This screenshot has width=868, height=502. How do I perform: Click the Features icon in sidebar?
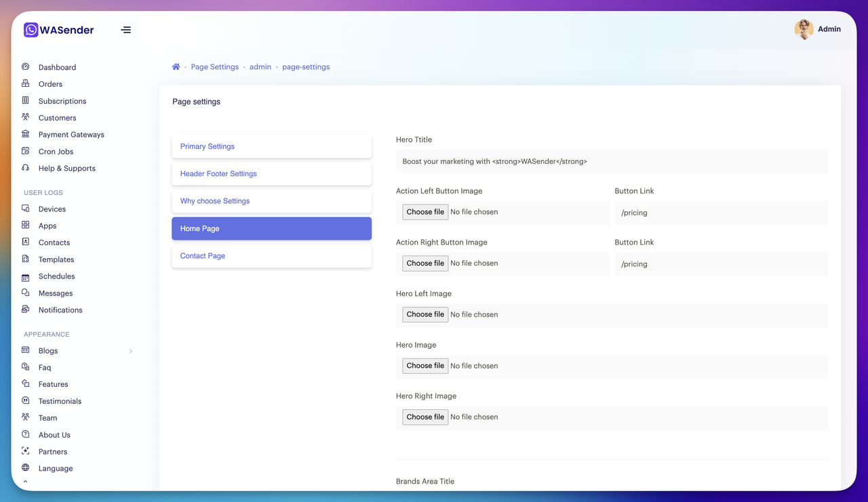tap(26, 383)
